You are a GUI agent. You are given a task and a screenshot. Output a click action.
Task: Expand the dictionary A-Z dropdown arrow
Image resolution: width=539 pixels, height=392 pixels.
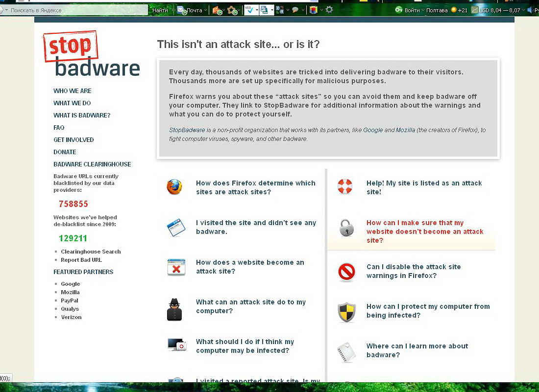click(271, 10)
